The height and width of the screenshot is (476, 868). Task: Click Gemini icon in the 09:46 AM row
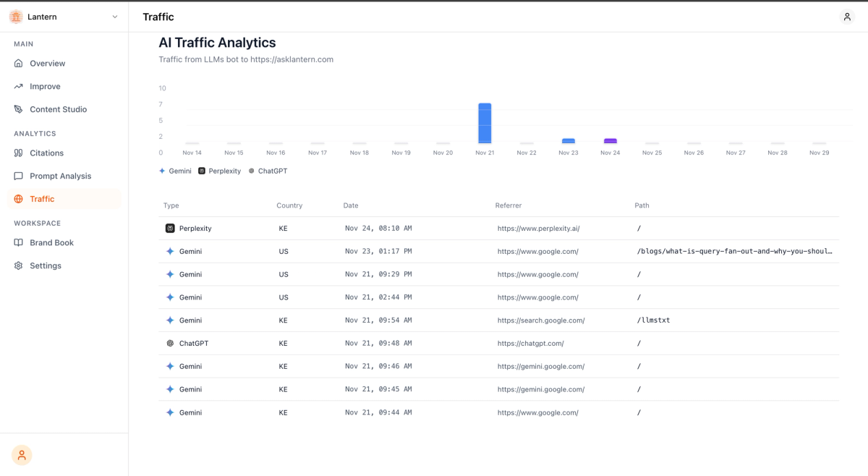tap(170, 367)
